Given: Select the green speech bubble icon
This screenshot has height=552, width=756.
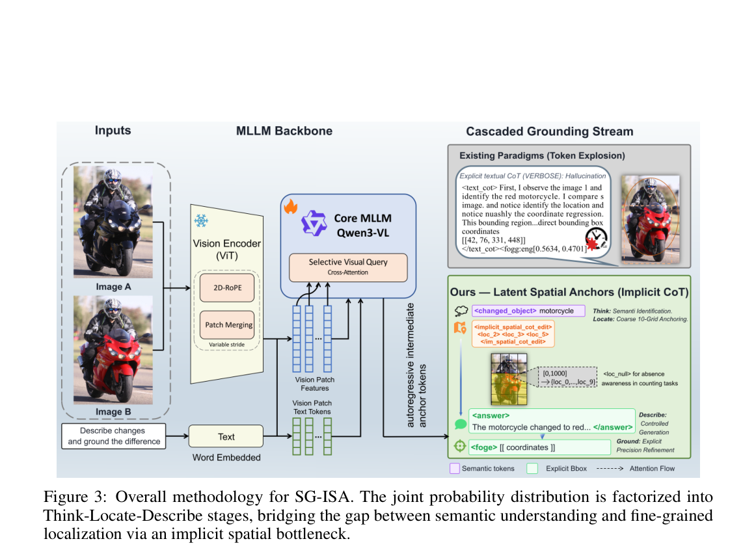Looking at the screenshot, I should [461, 425].
